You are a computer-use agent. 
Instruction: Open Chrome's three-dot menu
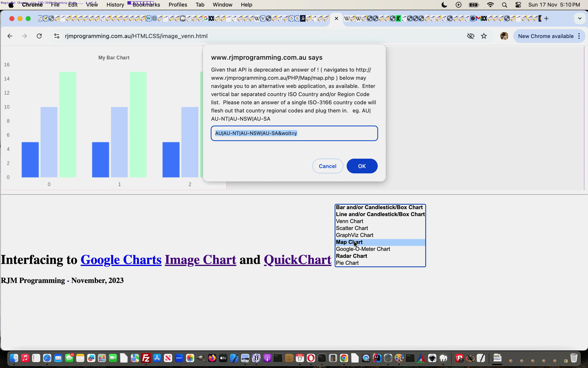[x=579, y=36]
